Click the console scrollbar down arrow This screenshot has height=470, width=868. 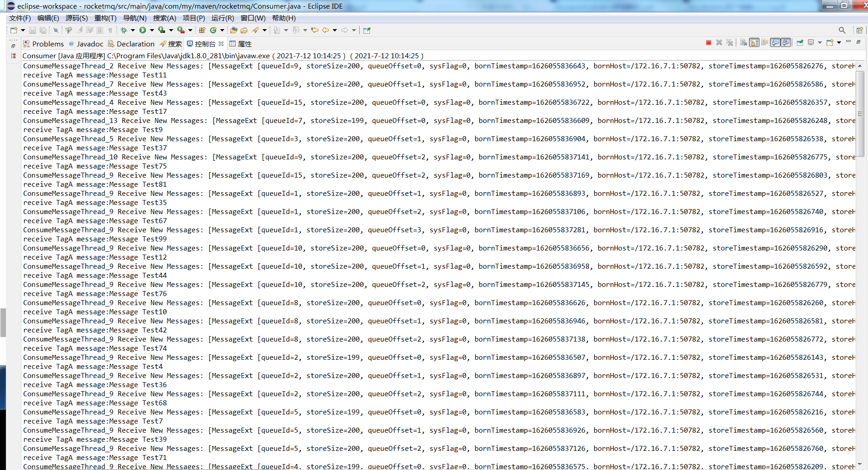860,465
